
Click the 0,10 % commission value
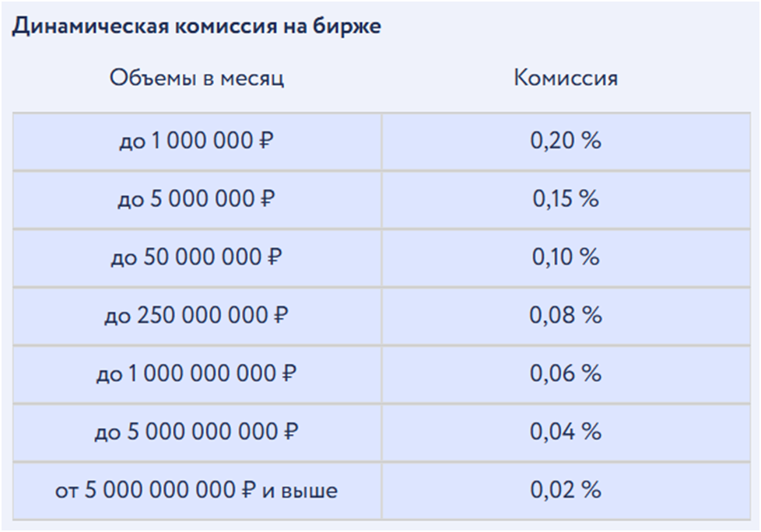566,257
